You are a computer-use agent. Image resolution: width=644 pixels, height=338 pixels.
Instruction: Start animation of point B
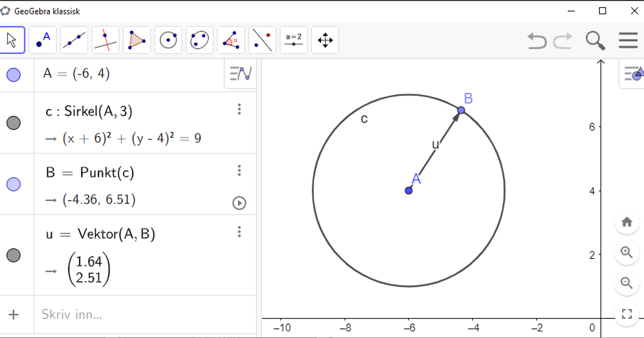tap(239, 203)
